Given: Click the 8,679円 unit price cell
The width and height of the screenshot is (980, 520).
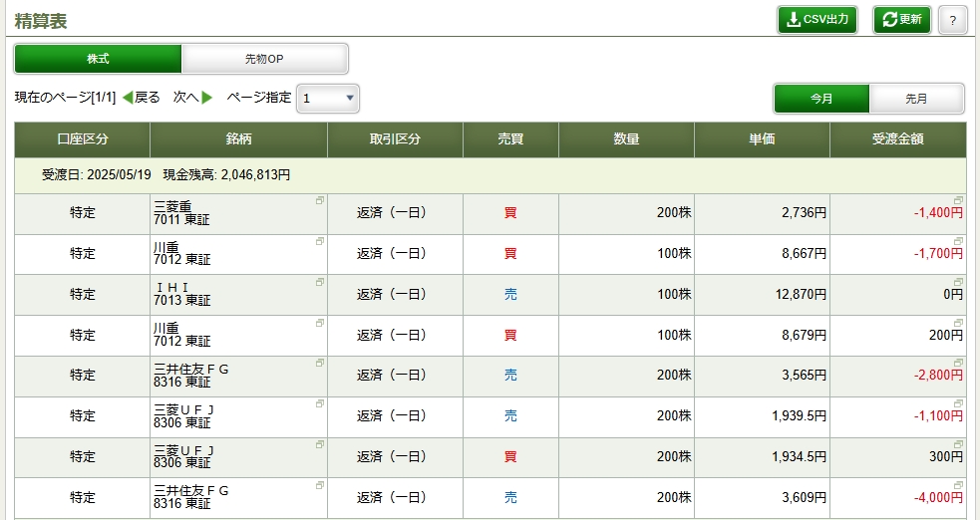Looking at the screenshot, I should pyautogui.click(x=762, y=336).
